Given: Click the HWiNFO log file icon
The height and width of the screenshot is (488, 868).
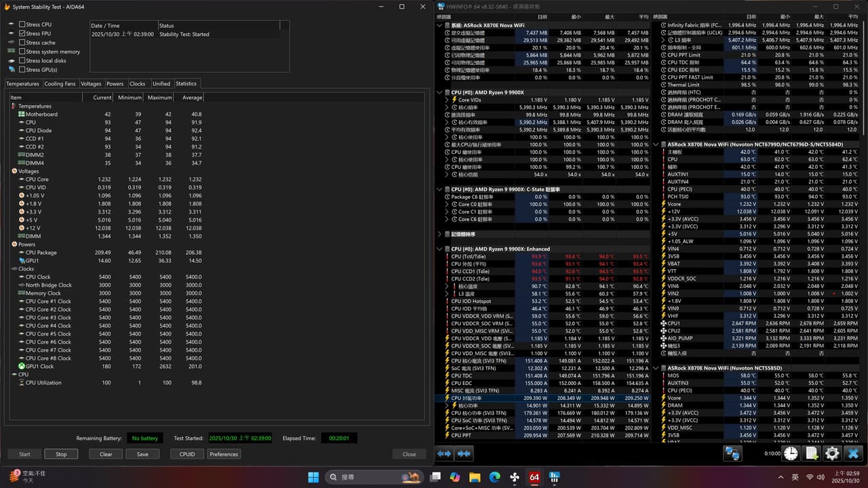Looking at the screenshot, I should pyautogui.click(x=811, y=454).
